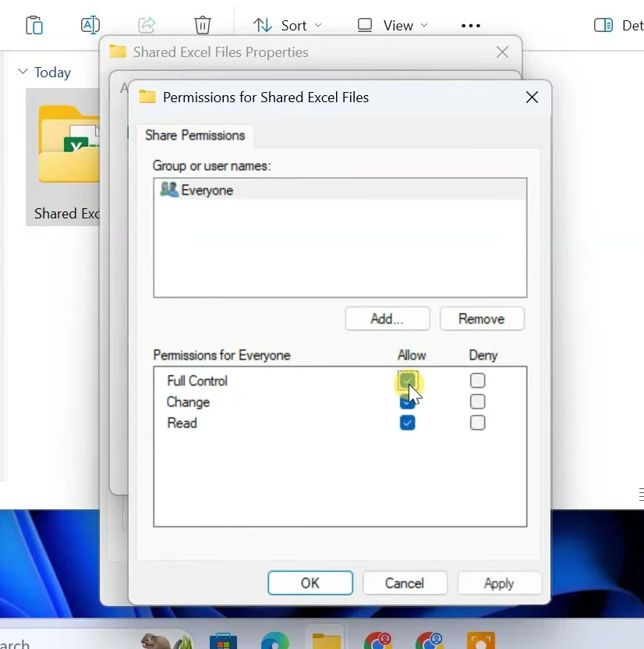This screenshot has width=644, height=649.
Task: Select the Share Permissions tab
Action: click(x=195, y=136)
